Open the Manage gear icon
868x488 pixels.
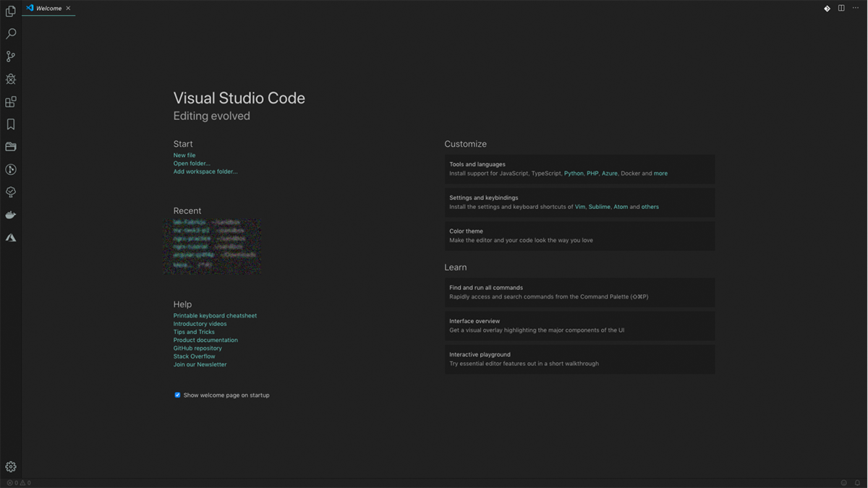click(11, 467)
